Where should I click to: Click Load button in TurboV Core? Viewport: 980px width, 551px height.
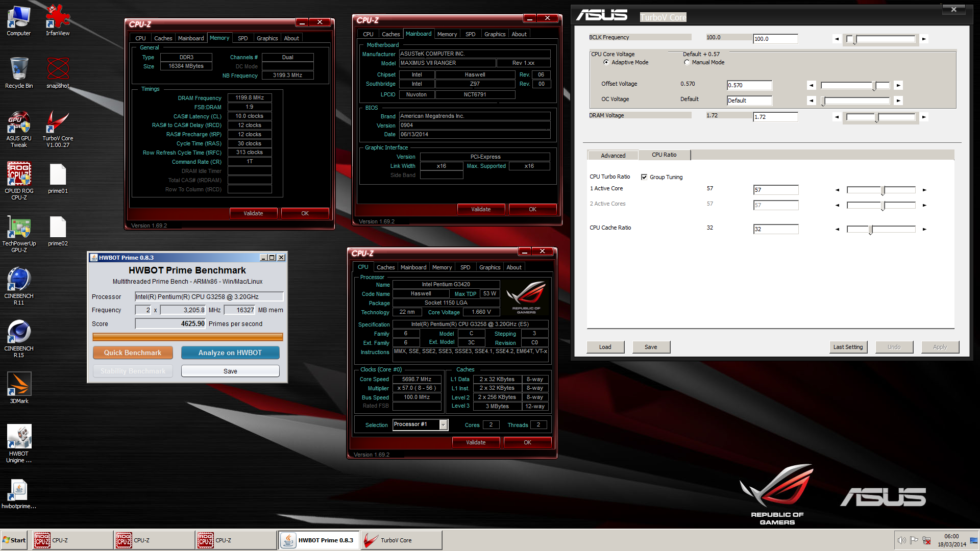tap(605, 347)
